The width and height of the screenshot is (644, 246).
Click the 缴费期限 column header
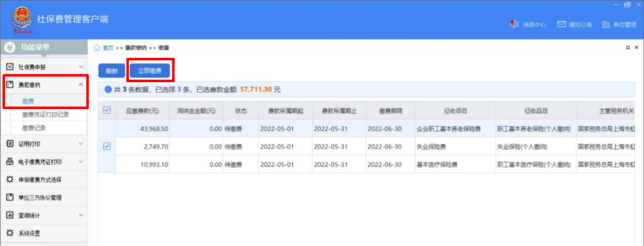click(x=390, y=111)
